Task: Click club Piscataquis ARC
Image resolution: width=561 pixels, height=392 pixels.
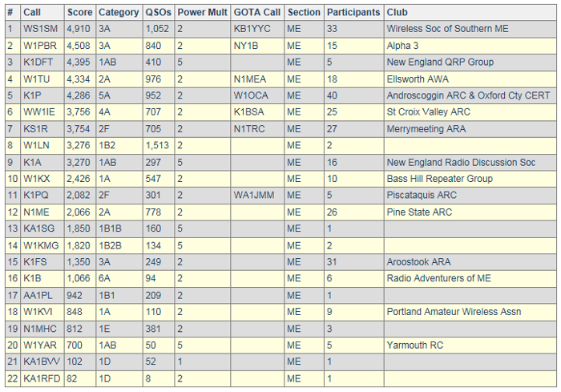Action: pyautogui.click(x=422, y=195)
